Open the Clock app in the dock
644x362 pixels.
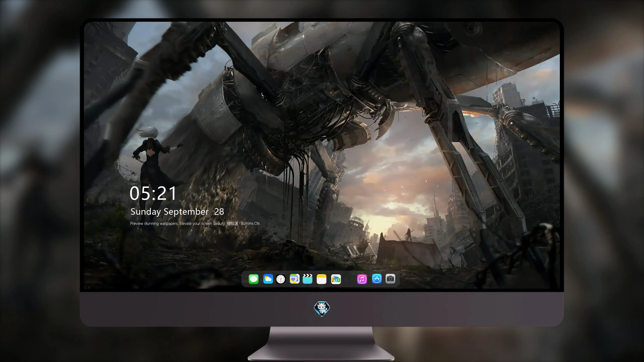(281, 279)
